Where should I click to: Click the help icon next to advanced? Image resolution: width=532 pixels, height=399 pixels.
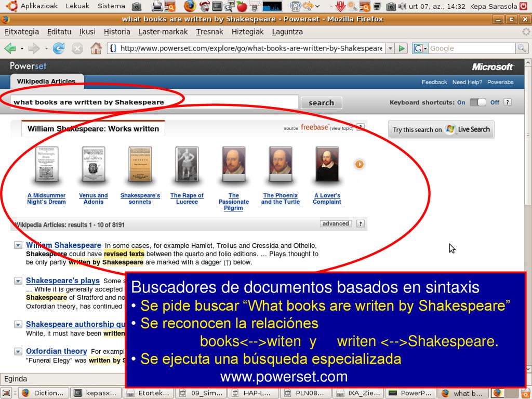click(361, 223)
